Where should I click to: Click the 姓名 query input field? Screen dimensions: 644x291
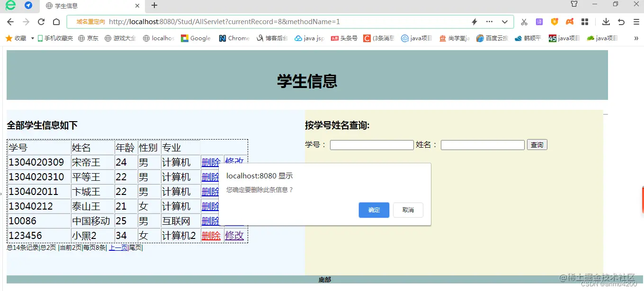[482, 145]
